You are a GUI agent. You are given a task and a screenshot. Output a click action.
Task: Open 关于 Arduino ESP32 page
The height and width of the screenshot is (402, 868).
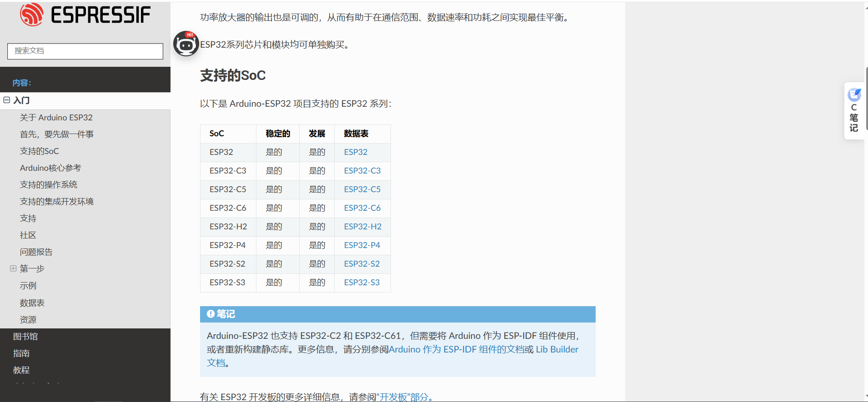coord(56,118)
